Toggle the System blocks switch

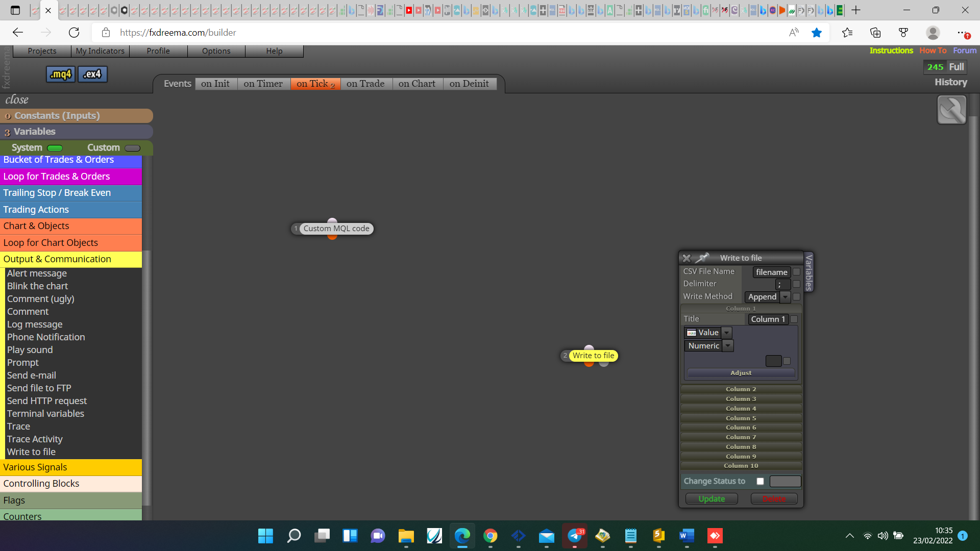coord(55,148)
